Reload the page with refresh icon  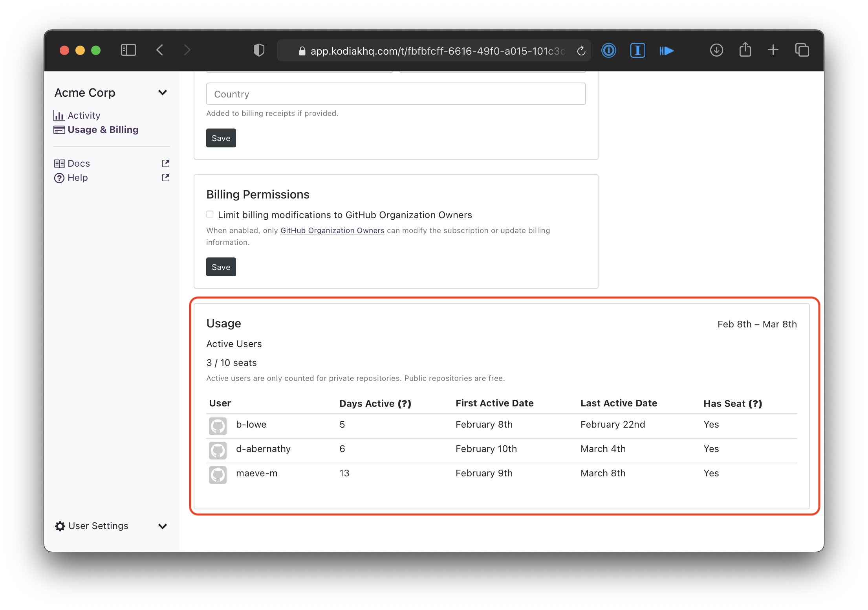point(581,51)
